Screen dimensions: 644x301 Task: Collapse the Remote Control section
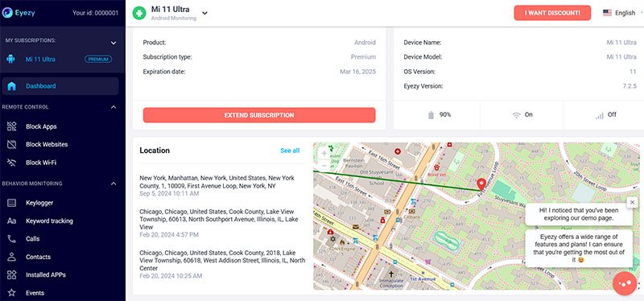pos(114,107)
